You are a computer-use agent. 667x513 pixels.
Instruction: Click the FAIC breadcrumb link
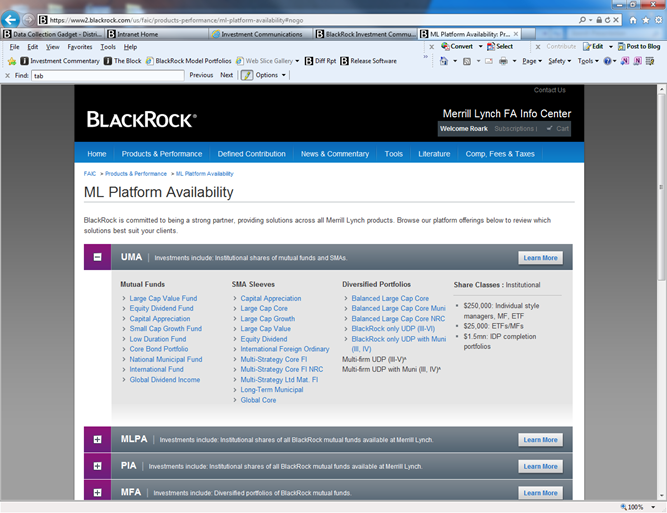tap(90, 174)
